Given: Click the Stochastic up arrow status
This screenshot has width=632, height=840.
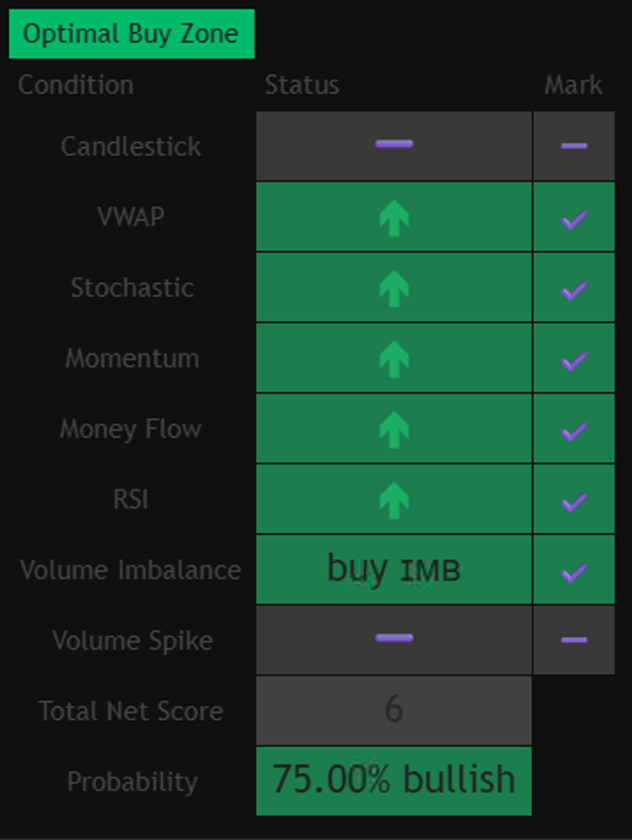Looking at the screenshot, I should (x=394, y=288).
